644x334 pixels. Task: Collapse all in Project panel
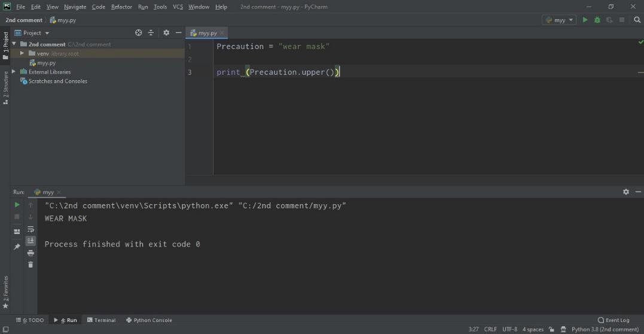tap(151, 32)
